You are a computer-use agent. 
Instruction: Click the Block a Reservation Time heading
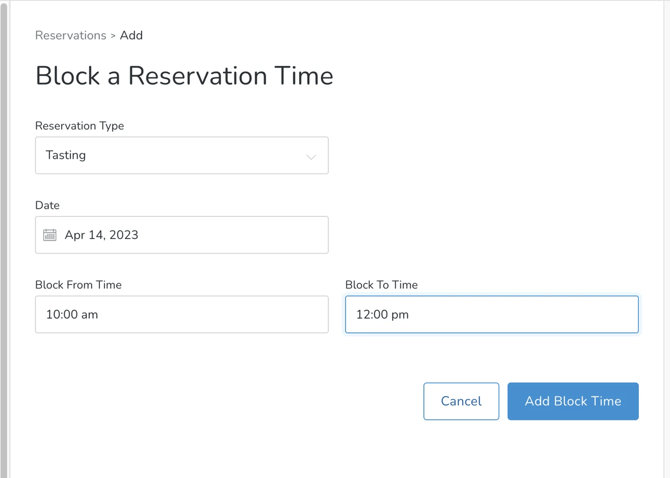(184, 76)
